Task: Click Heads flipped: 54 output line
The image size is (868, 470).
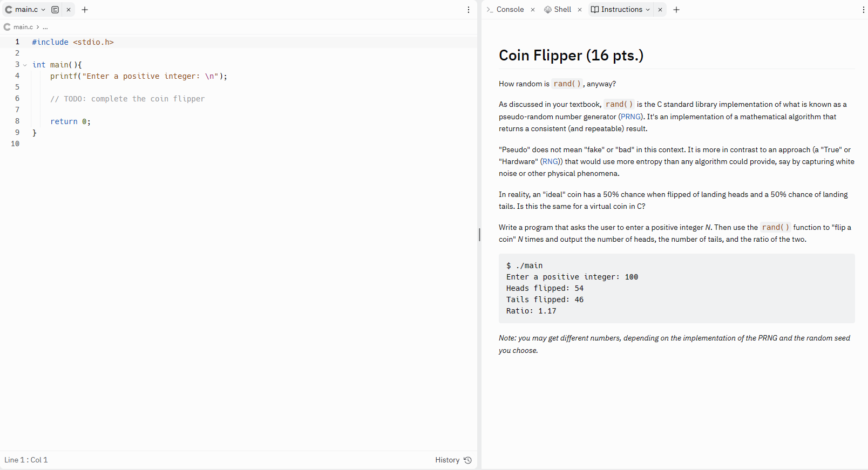Action: pyautogui.click(x=545, y=288)
